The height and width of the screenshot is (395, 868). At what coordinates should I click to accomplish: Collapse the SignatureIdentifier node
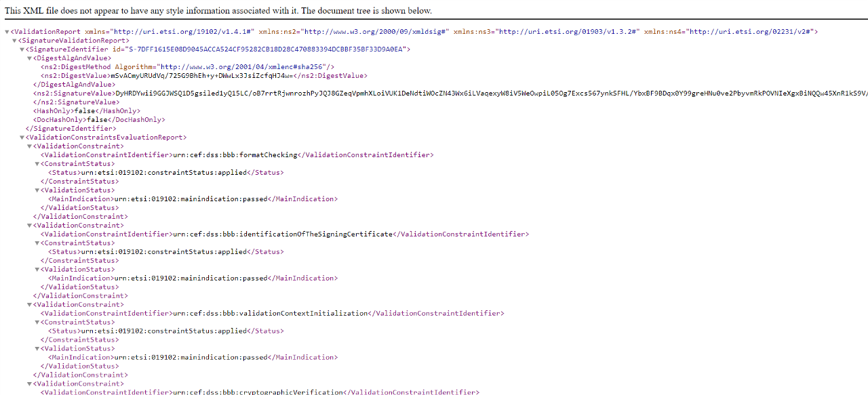[x=22, y=49]
